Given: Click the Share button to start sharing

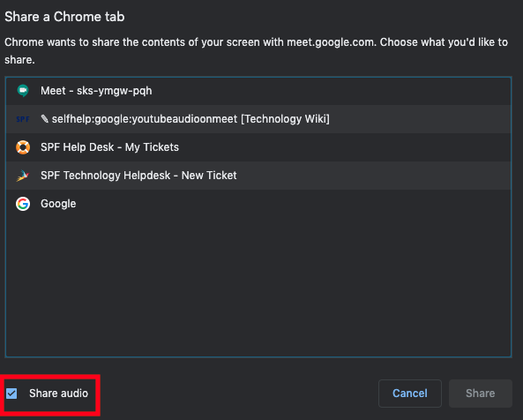Looking at the screenshot, I should pos(481,394).
